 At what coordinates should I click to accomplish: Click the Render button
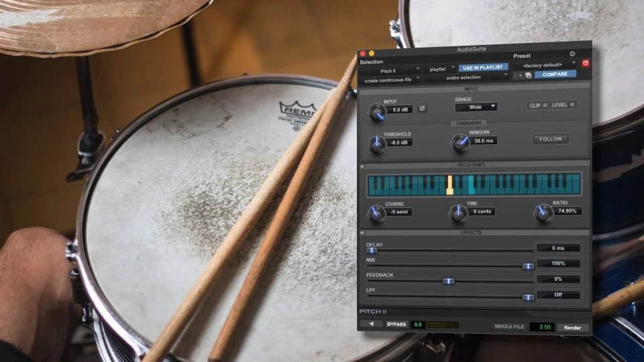tap(572, 328)
